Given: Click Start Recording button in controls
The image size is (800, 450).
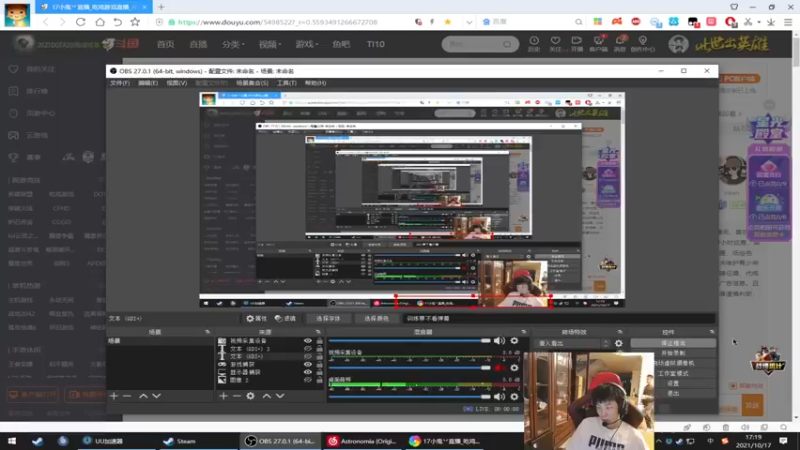Looking at the screenshot, I should coord(673,353).
